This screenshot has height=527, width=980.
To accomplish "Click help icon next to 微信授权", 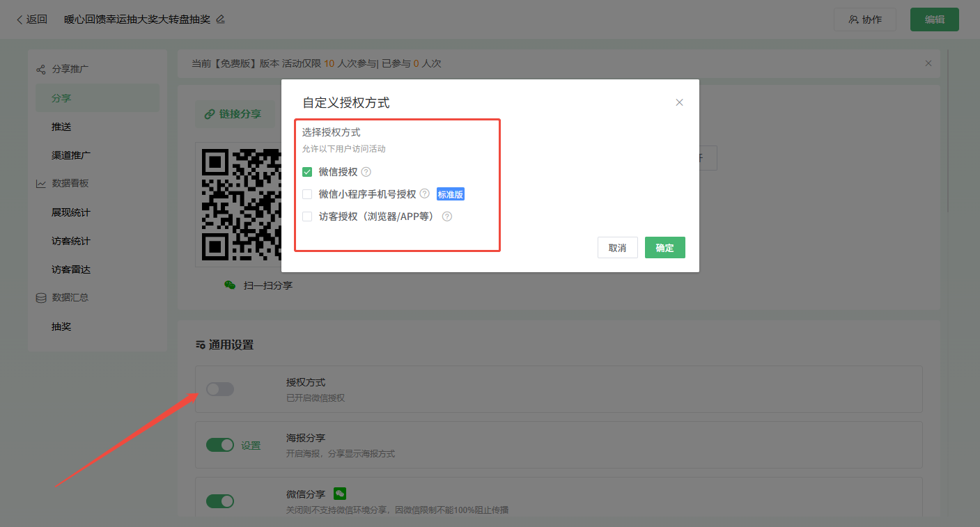I will (366, 172).
